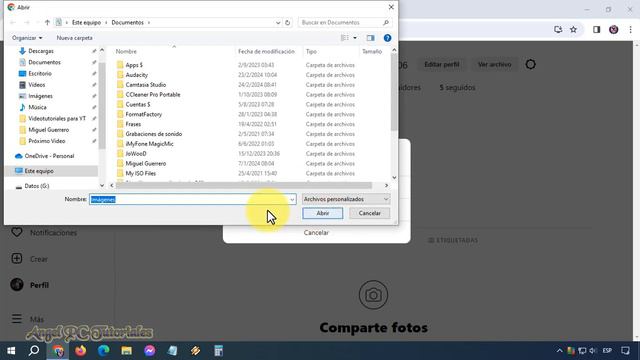The height and width of the screenshot is (360, 640).
Task: Open Firefox from the taskbar
Action: tap(81, 351)
